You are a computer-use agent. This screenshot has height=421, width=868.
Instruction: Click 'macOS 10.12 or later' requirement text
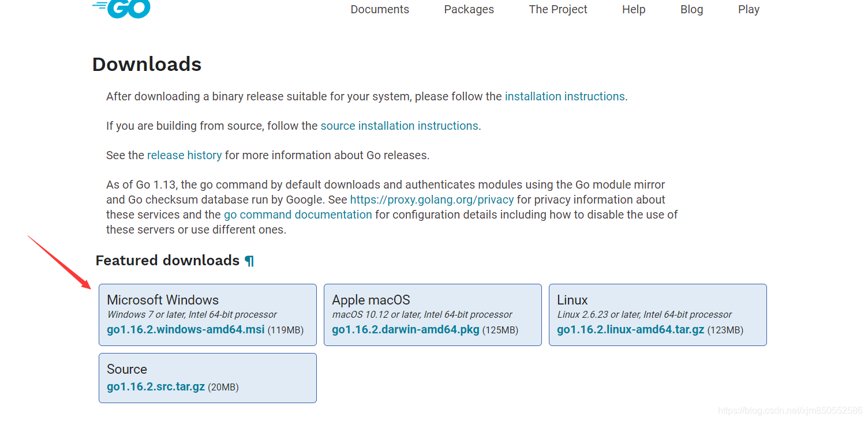pyautogui.click(x=422, y=315)
